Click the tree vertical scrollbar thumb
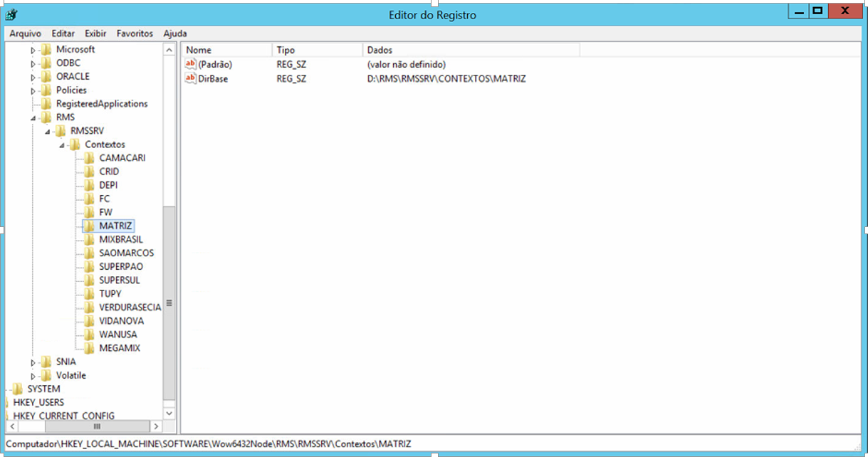The image size is (868, 457). click(x=169, y=303)
